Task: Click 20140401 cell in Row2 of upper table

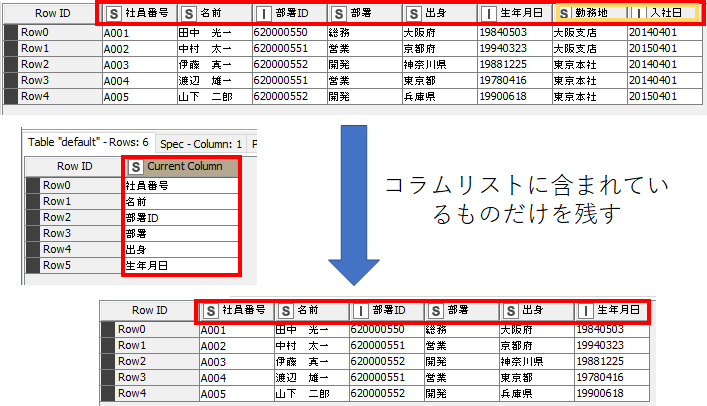Action: click(664, 65)
